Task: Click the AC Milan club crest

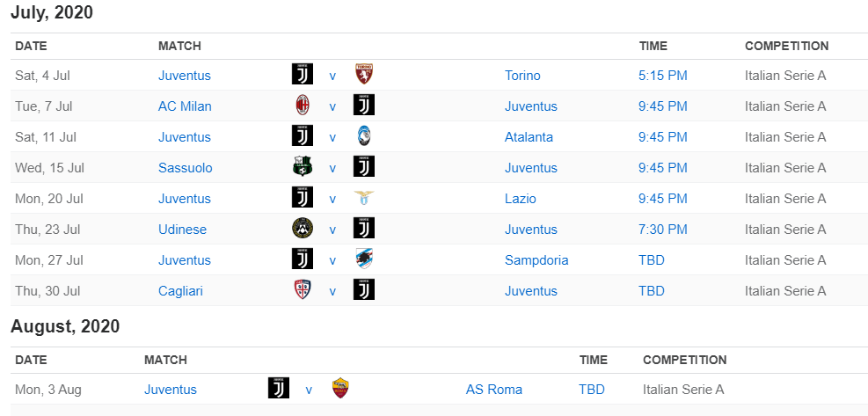Action: tap(302, 106)
